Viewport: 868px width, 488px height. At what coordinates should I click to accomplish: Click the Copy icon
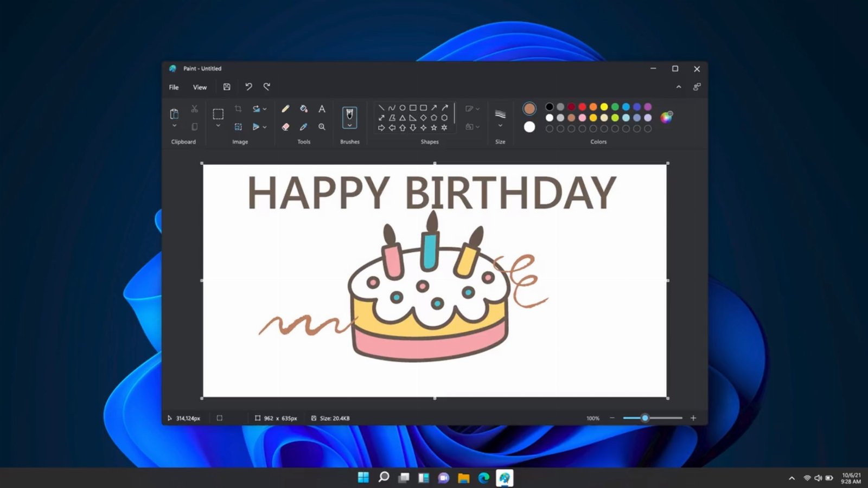click(x=194, y=127)
